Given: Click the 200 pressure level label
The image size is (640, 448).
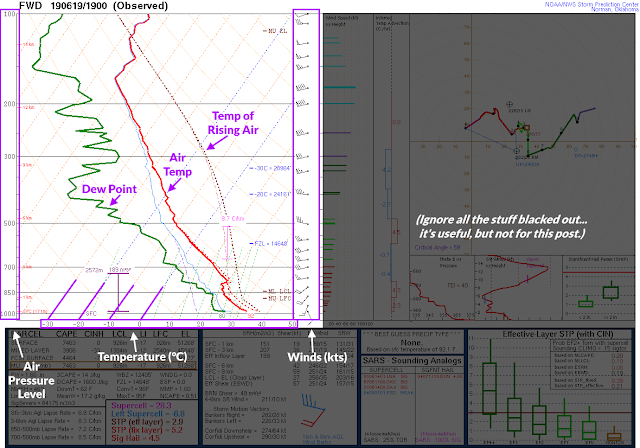Looking at the screenshot, I should click(9, 104).
